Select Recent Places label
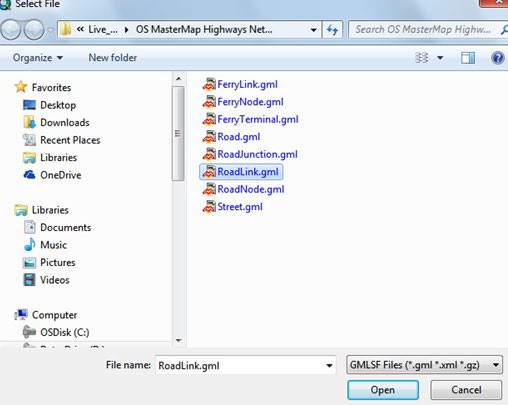This screenshot has width=508, height=405. pyautogui.click(x=70, y=140)
